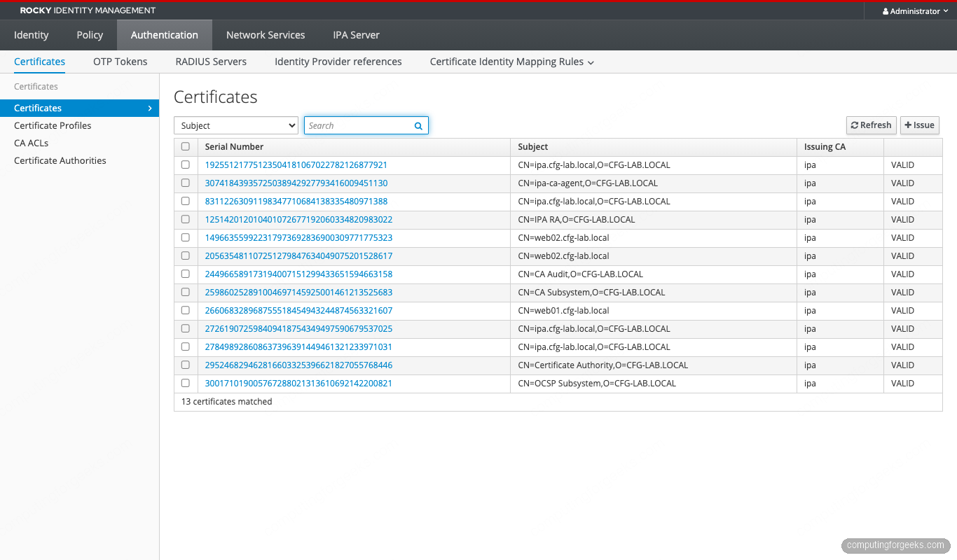Toggle the select-all checkbox in table header
Screen dimensions: 957x560
pyautogui.click(x=186, y=146)
